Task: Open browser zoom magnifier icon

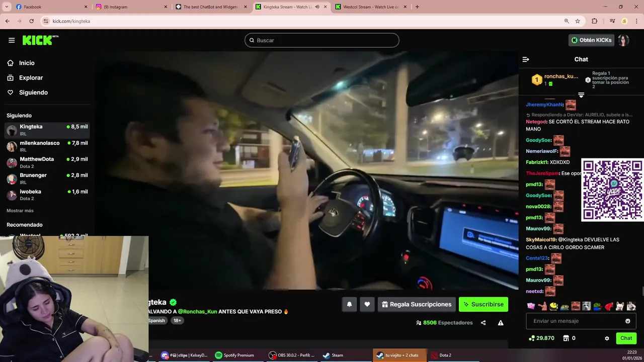Action: point(567,21)
